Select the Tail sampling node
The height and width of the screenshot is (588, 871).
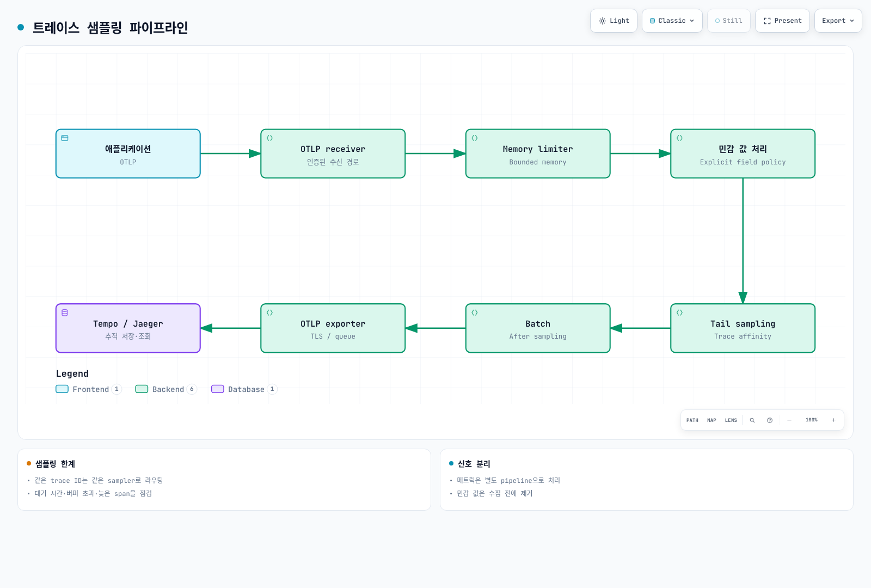tap(743, 328)
